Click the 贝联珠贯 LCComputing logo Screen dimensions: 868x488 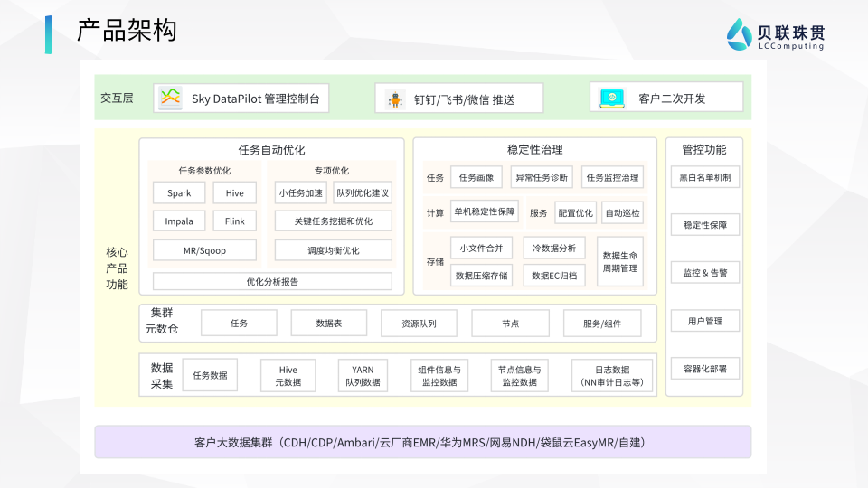pyautogui.click(x=776, y=34)
